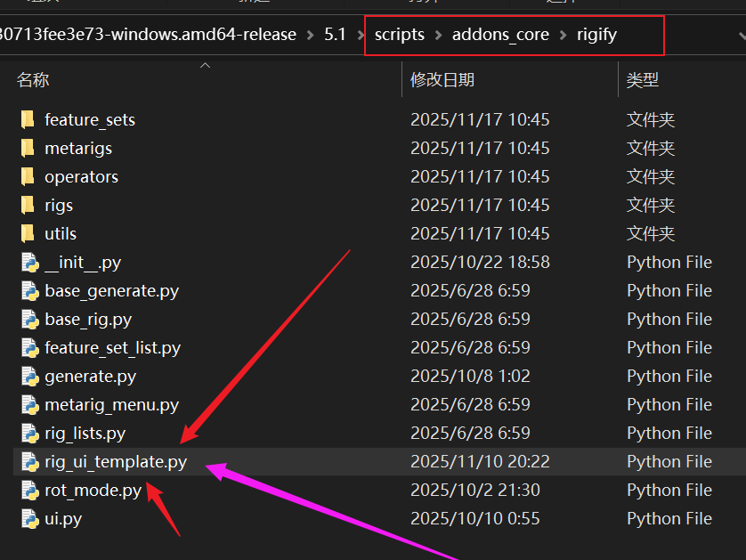Click the rig_lists.py file icon
This screenshot has height=560, width=746.
tap(30, 434)
